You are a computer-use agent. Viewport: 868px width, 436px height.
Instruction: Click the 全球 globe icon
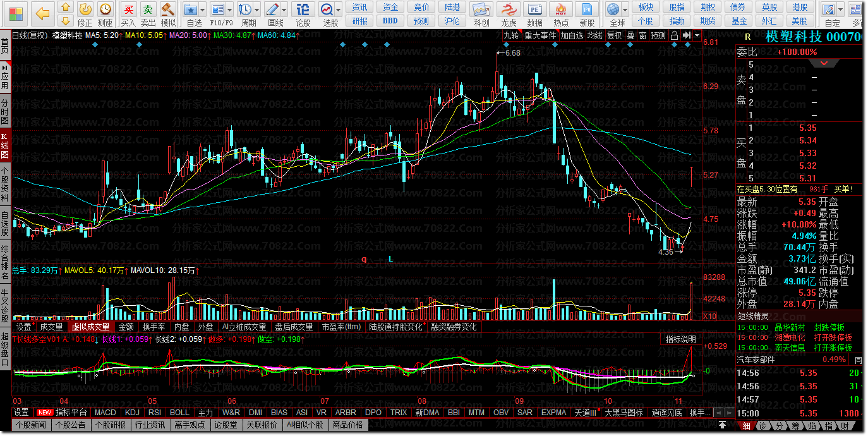(613, 9)
